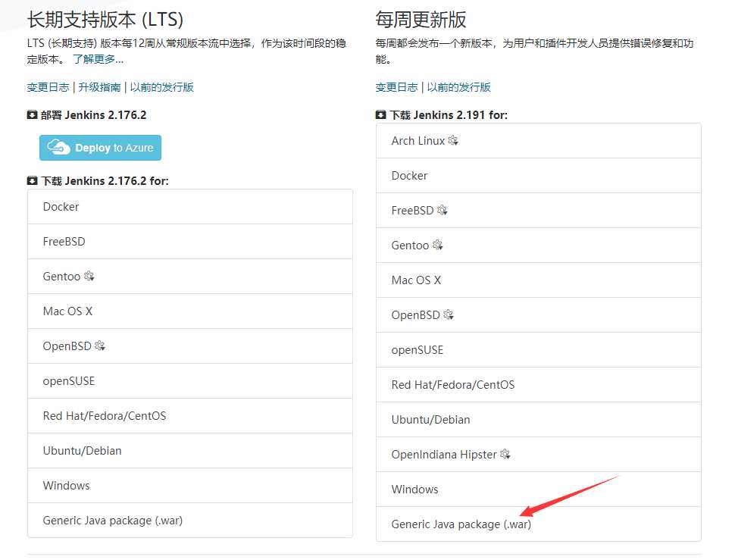This screenshot has width=735, height=560.
Task: Select OpenIndiana Hipster in the weekly list
Action: (x=539, y=455)
